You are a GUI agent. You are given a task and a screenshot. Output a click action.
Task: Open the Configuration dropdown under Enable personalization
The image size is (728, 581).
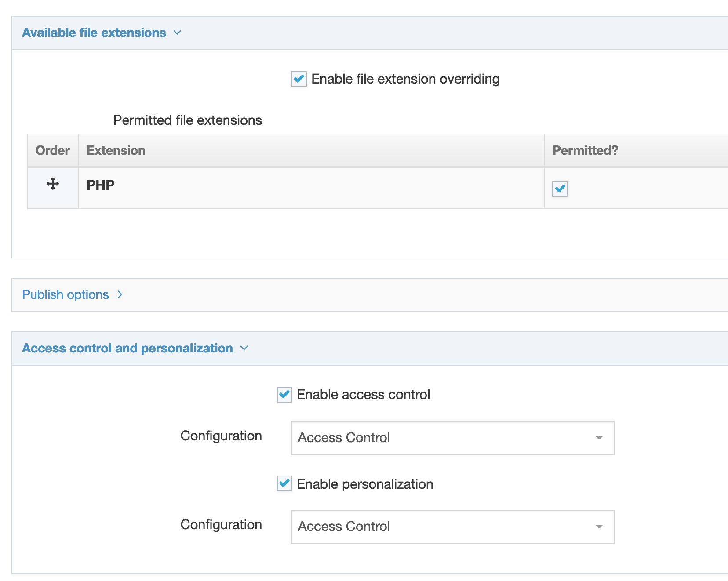point(452,527)
